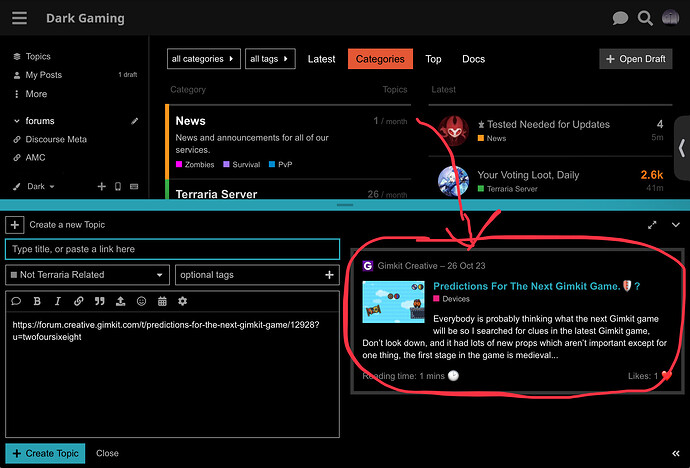Click the insert date calendar icon

coord(162,301)
